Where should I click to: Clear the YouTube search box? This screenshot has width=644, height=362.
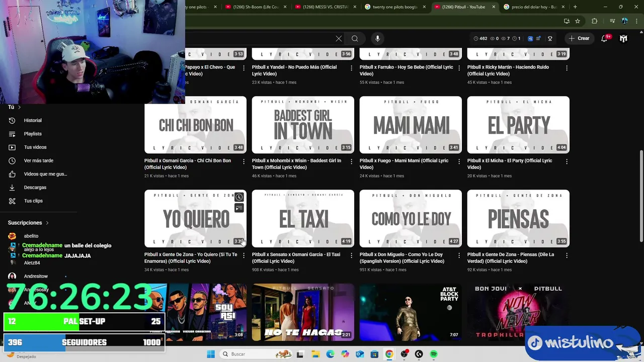(x=339, y=38)
